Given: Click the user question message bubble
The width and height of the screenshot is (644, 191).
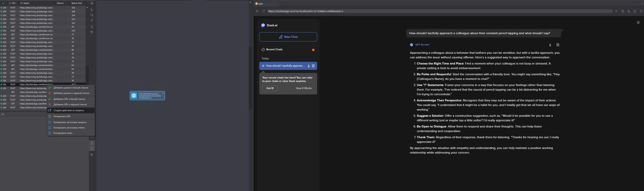Looking at the screenshot, I should 484,33.
